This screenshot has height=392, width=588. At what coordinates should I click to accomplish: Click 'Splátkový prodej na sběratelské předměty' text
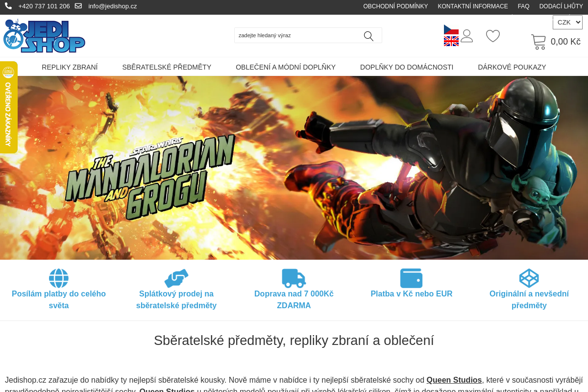point(176,299)
